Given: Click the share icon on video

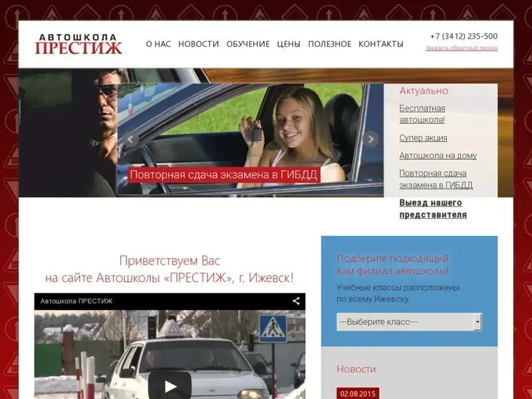Looking at the screenshot, I should point(296,301).
